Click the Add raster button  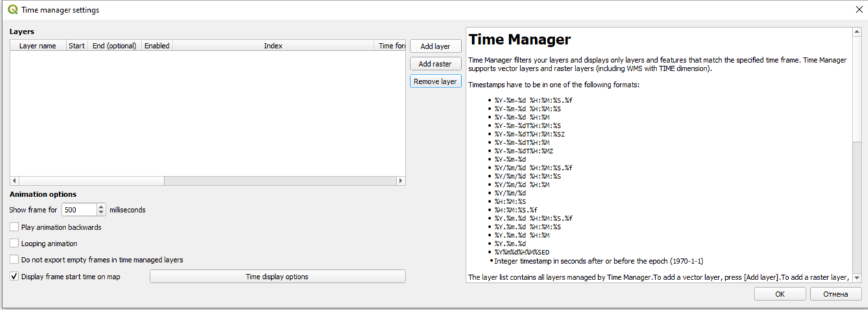point(435,64)
